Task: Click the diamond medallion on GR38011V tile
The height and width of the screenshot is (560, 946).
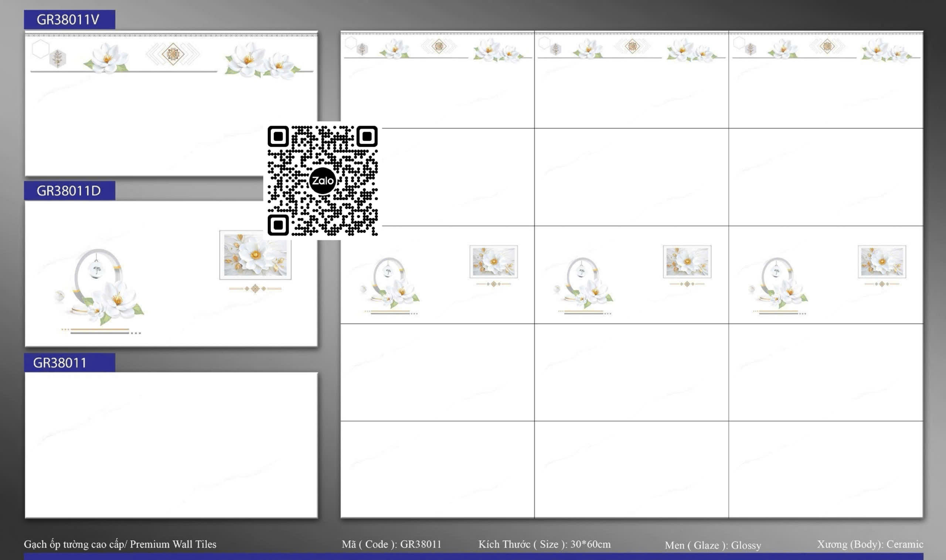Action: tap(173, 54)
